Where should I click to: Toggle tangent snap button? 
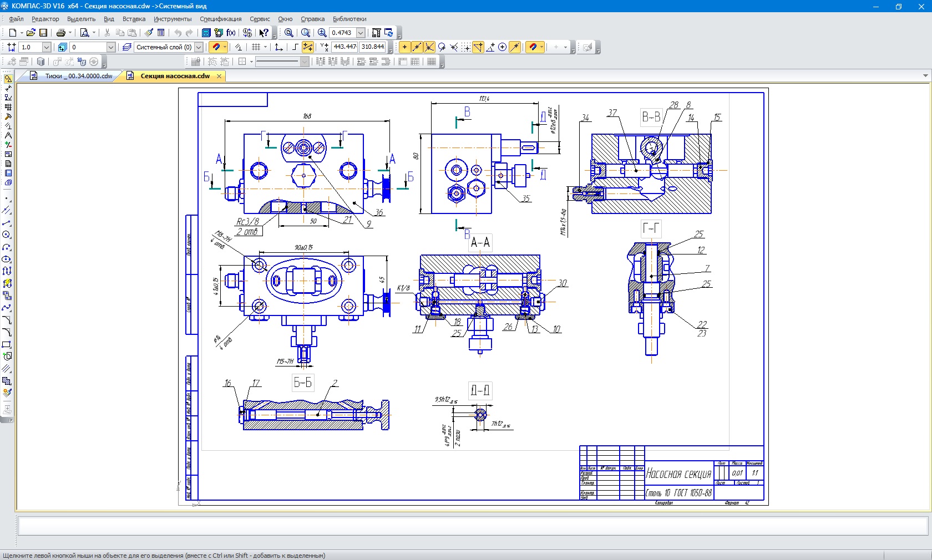442,47
